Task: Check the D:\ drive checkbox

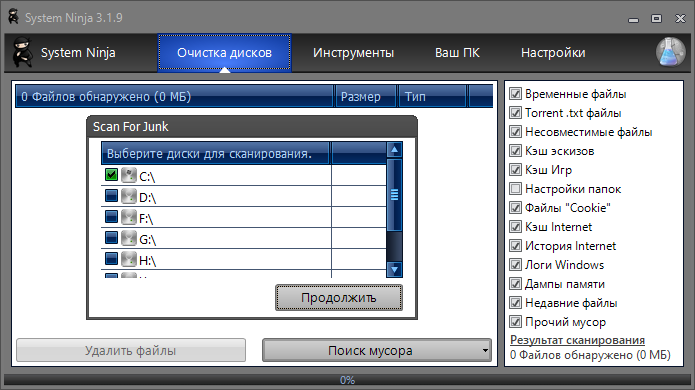Action: [x=111, y=195]
